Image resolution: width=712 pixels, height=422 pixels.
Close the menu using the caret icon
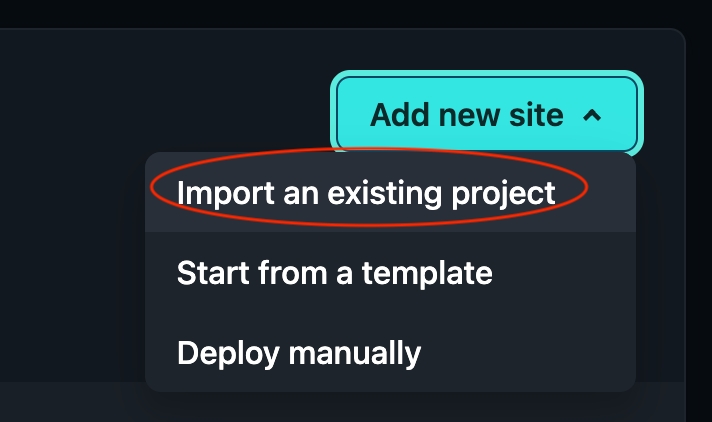592,116
